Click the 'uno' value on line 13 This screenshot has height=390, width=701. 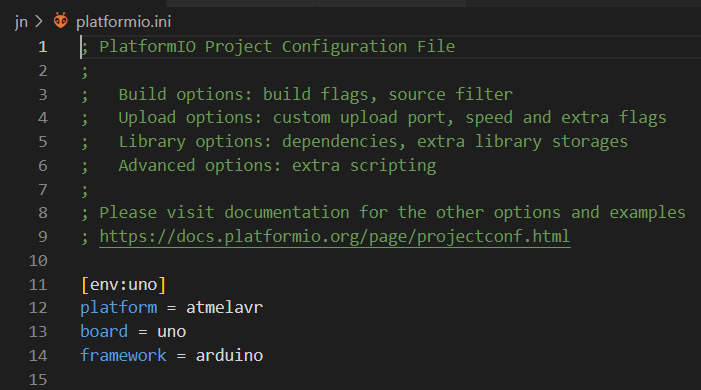pos(171,332)
